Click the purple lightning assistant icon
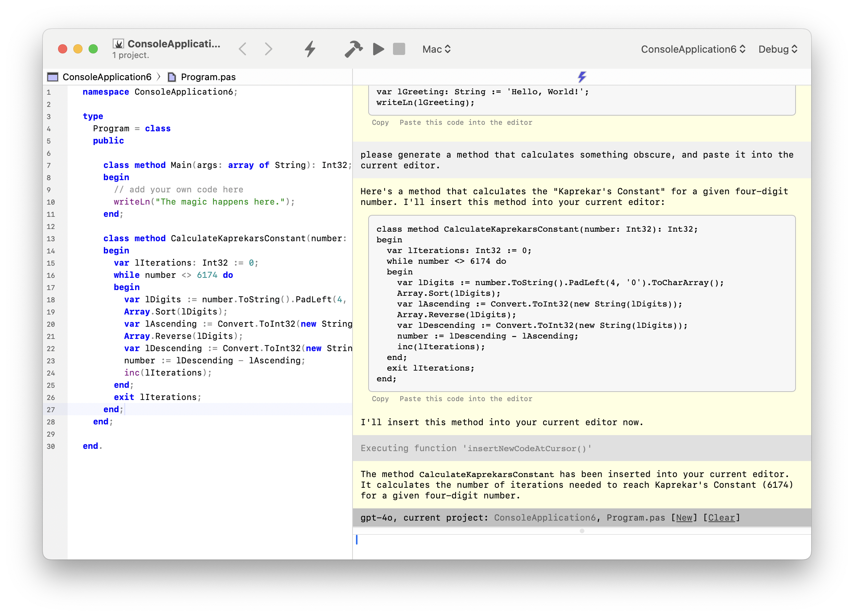 coord(582,77)
